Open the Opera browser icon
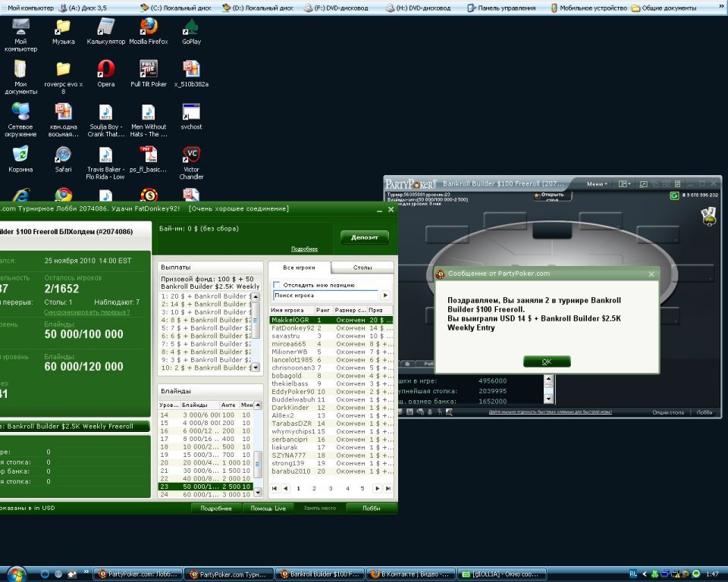Viewport: 728px width, 582px height. [106, 74]
